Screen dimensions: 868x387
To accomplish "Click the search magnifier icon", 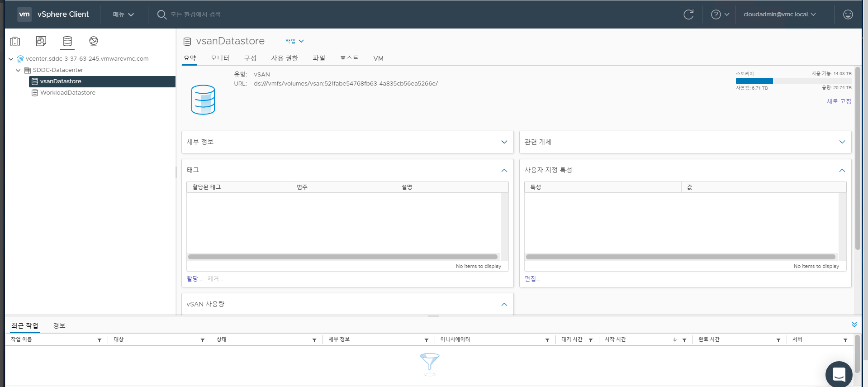I will [161, 14].
